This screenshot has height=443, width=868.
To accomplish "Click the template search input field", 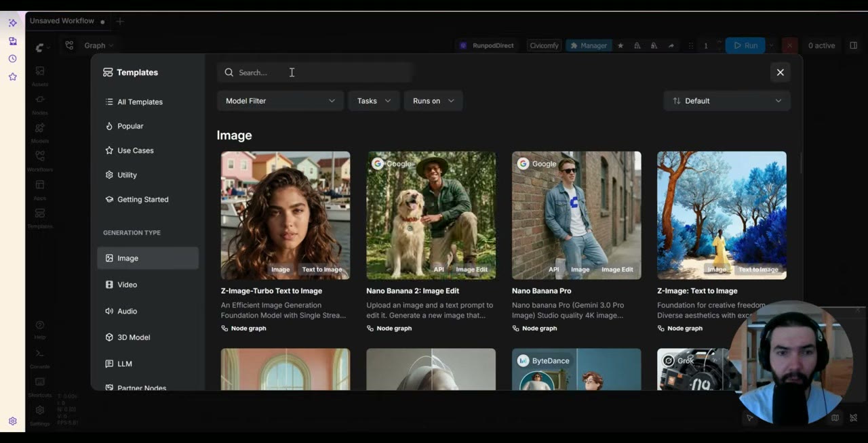I will pyautogui.click(x=315, y=72).
